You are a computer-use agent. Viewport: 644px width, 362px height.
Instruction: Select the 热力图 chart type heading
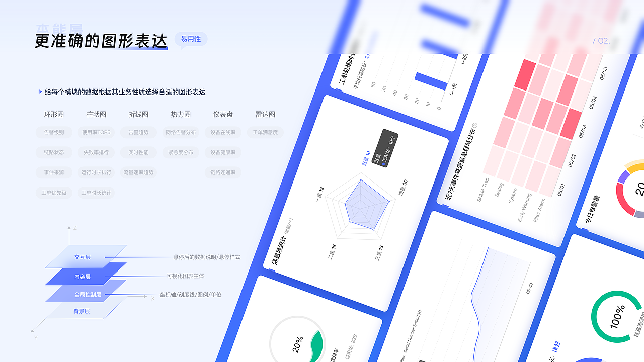point(181,115)
